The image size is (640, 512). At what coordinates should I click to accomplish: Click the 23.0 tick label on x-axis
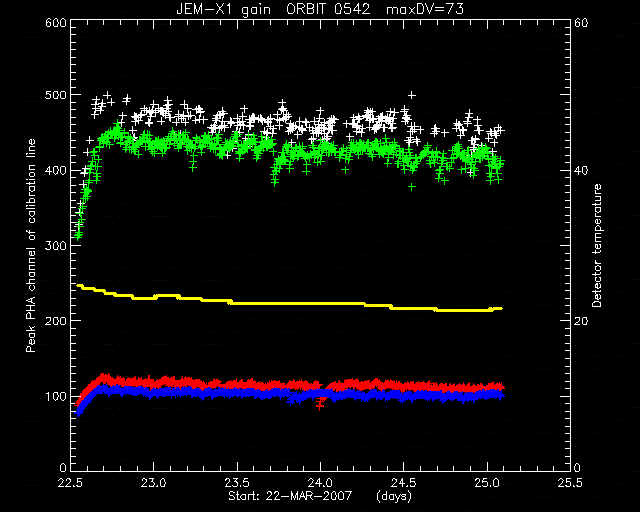coord(154,483)
